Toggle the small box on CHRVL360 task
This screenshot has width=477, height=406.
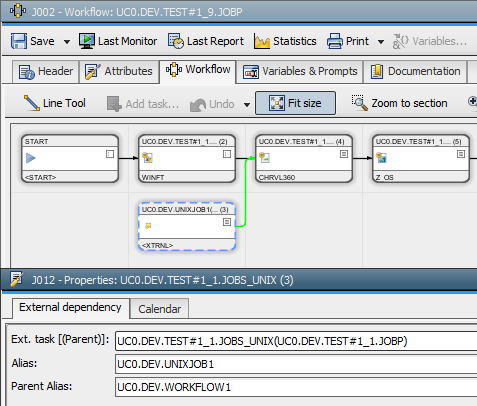(344, 154)
